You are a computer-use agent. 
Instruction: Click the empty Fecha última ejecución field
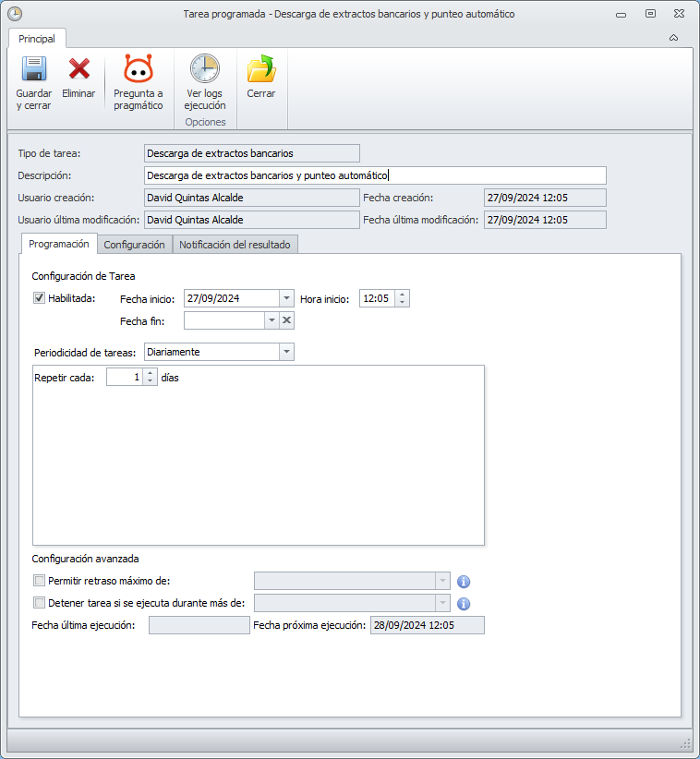point(199,625)
